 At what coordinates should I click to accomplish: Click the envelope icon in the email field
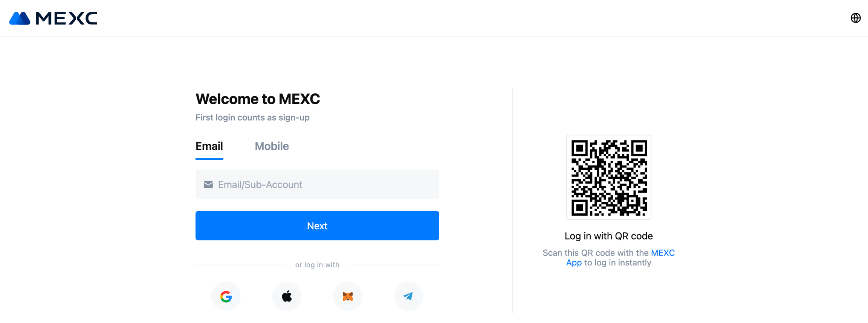coord(208,184)
